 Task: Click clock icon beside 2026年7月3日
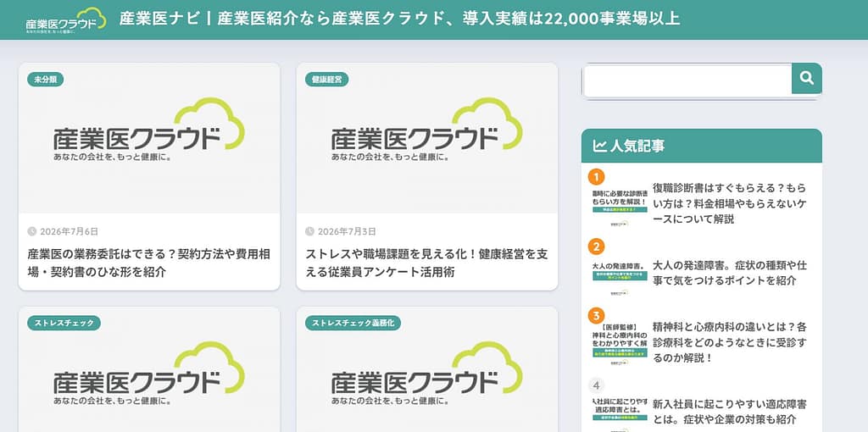[310, 231]
